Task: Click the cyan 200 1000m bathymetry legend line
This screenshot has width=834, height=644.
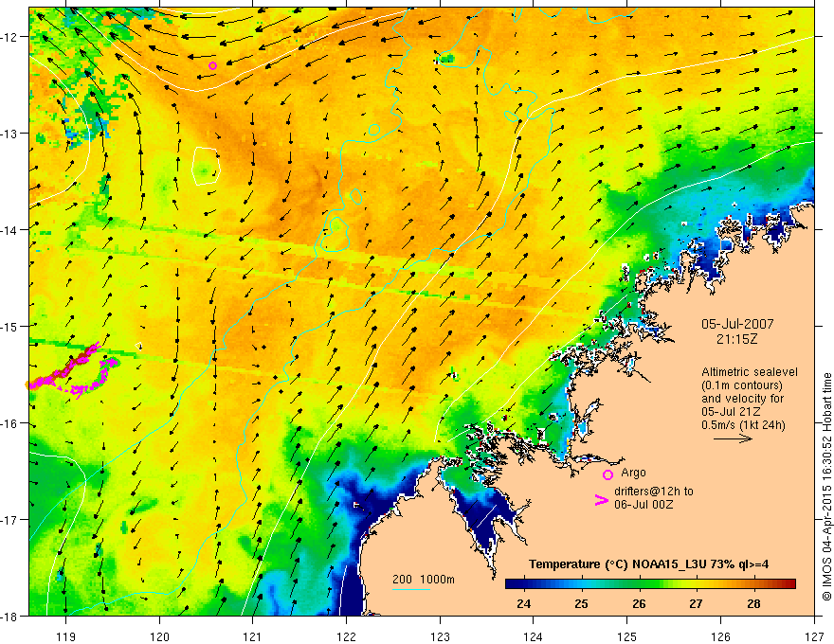Action: [x=411, y=589]
